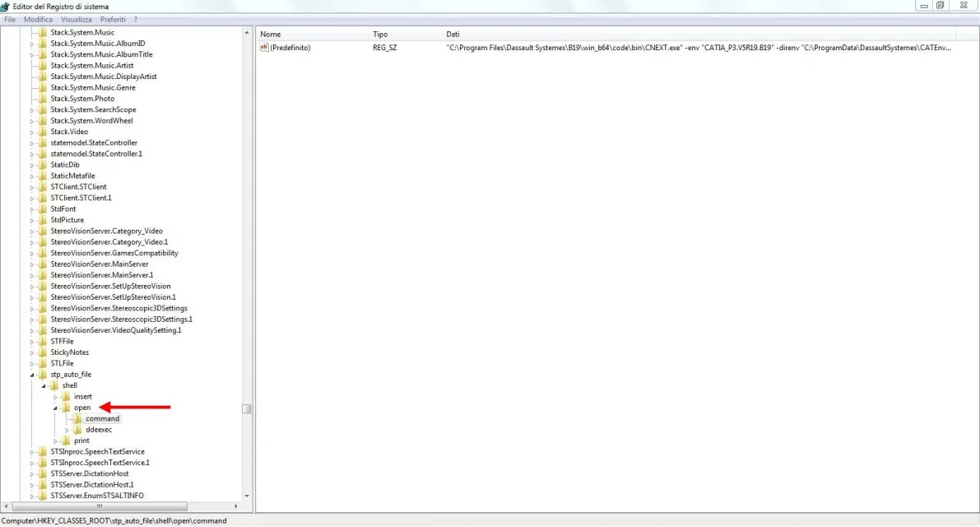The width and height of the screenshot is (980, 527).
Task: Open the Visualizza menu
Action: 77,20
